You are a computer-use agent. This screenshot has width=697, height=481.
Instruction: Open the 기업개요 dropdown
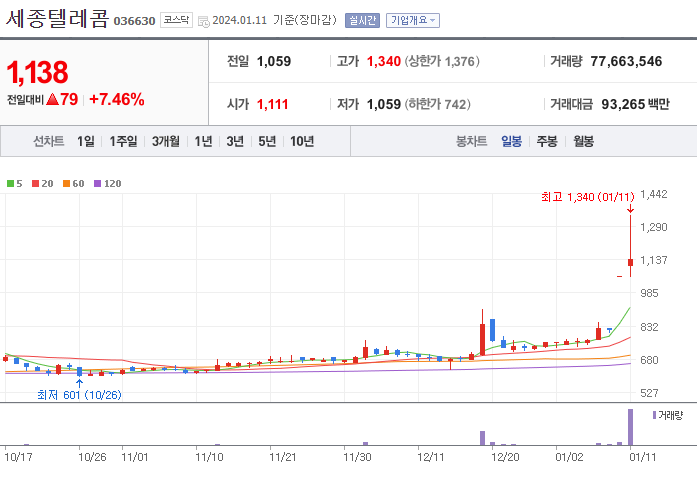[413, 20]
